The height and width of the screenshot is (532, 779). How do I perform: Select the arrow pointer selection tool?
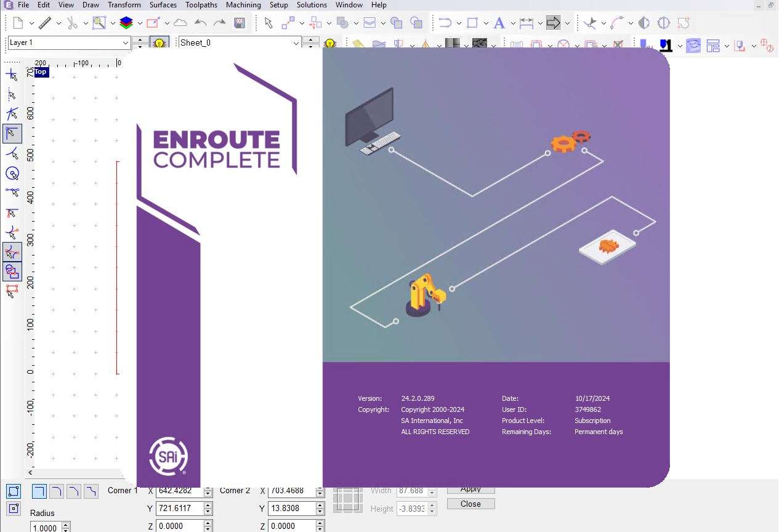268,23
